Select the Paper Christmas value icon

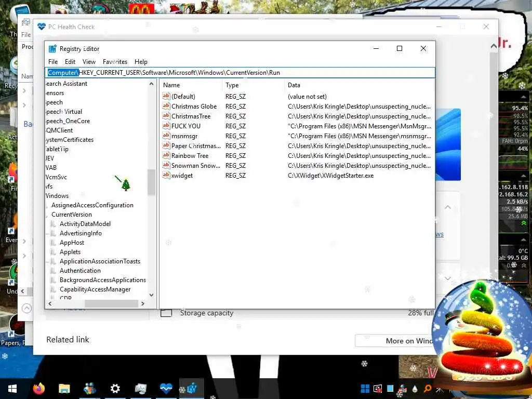[x=166, y=145]
